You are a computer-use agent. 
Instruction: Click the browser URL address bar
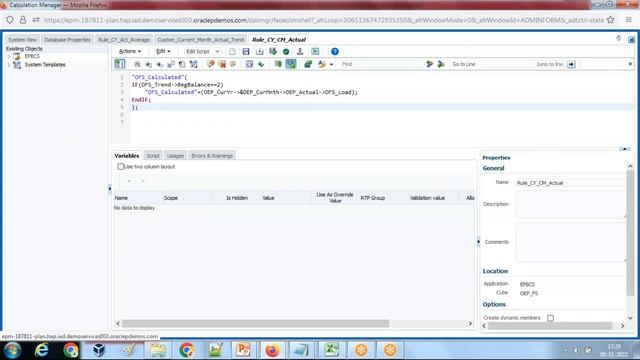point(323,20)
